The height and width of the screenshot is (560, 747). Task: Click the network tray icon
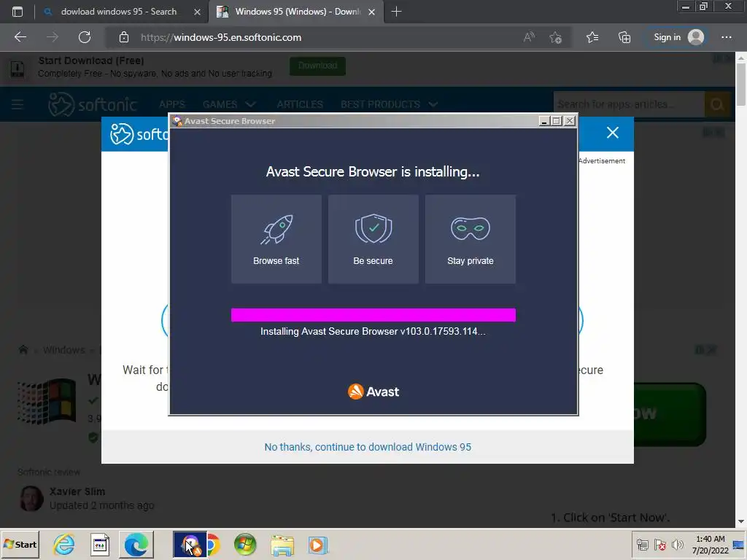(x=643, y=544)
